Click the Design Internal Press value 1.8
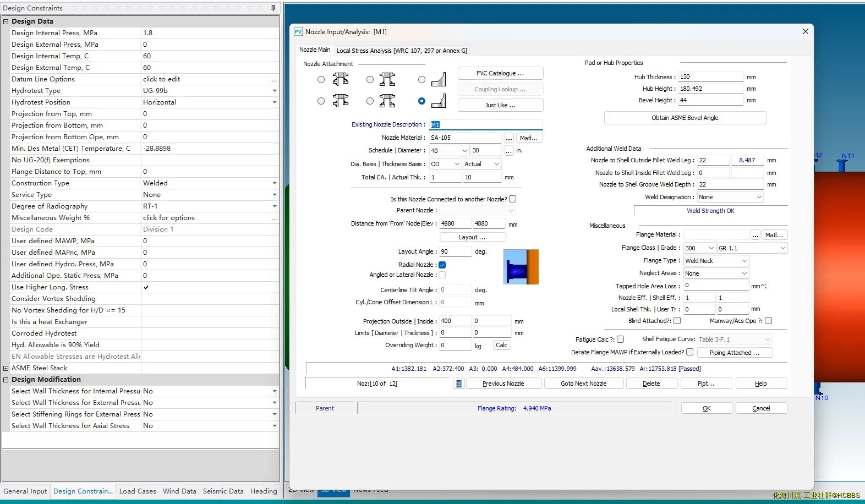Image resolution: width=865 pixels, height=504 pixels. 210,33
